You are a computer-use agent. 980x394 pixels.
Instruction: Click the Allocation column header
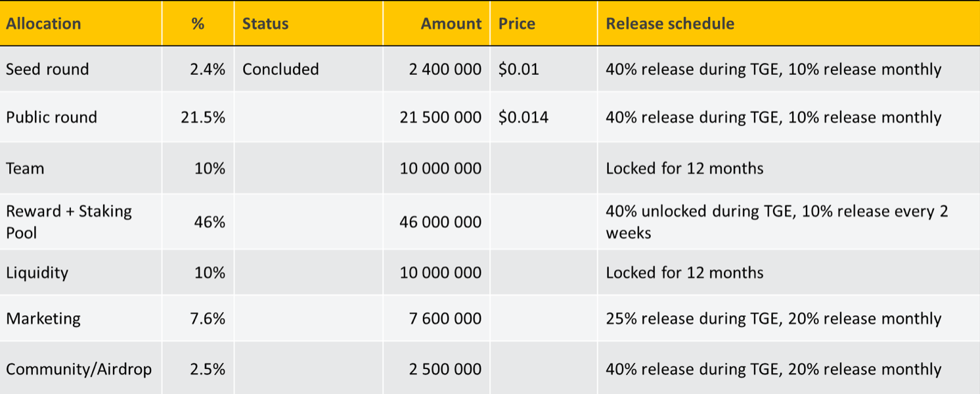click(x=43, y=24)
